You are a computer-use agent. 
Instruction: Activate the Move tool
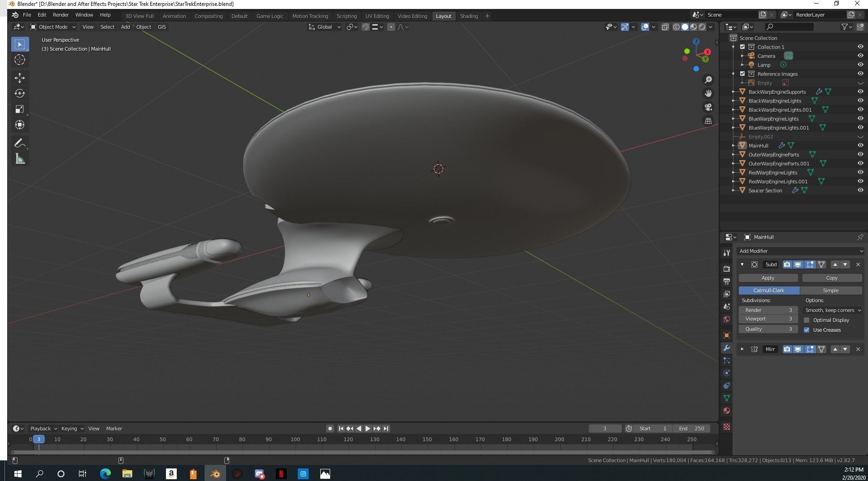20,78
